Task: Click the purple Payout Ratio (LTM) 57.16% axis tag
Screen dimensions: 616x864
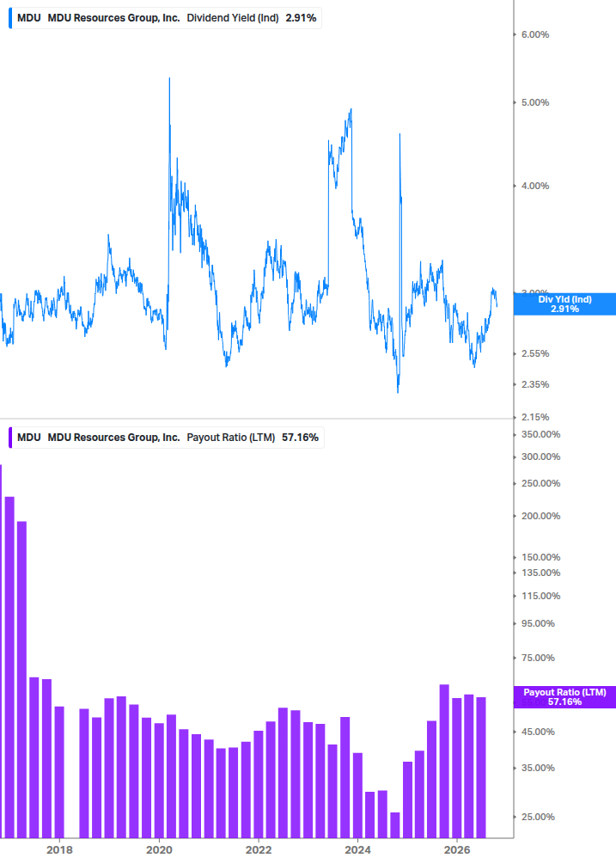Action: 564,697
